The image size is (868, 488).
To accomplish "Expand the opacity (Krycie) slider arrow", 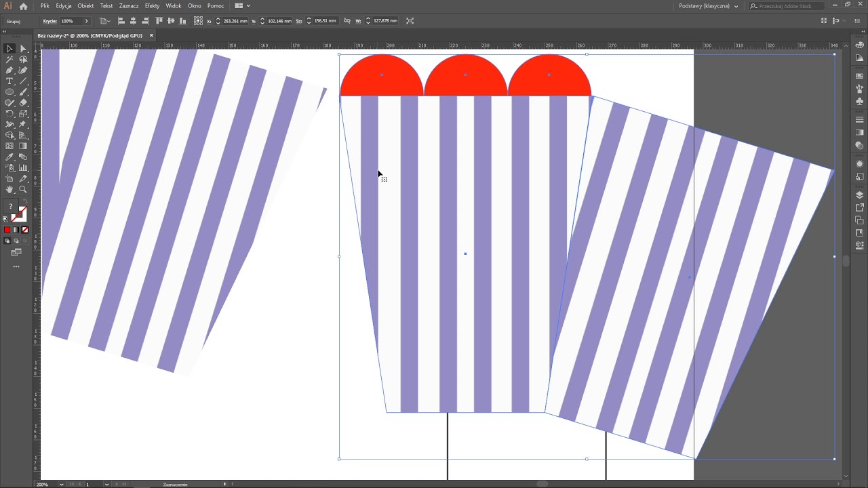I will tap(86, 21).
